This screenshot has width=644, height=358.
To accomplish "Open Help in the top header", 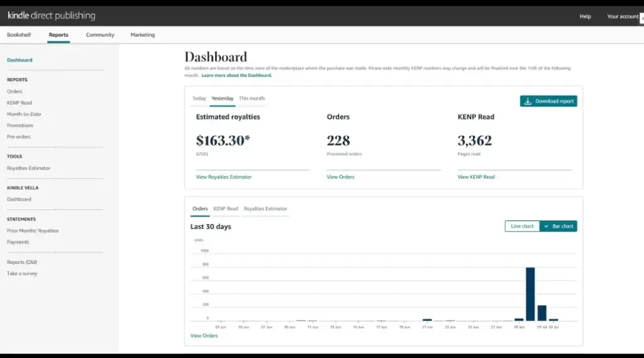I will pos(585,16).
